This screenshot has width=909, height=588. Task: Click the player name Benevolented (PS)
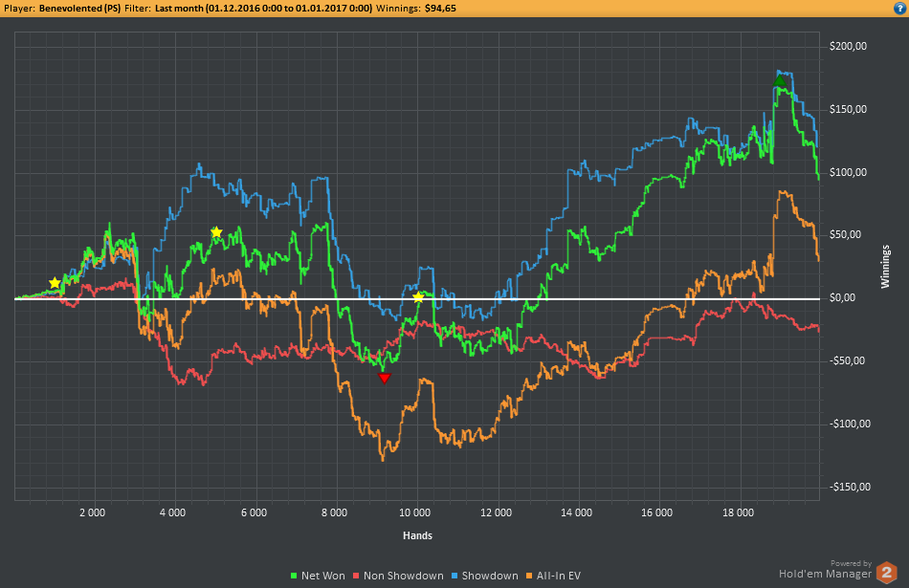pos(79,8)
